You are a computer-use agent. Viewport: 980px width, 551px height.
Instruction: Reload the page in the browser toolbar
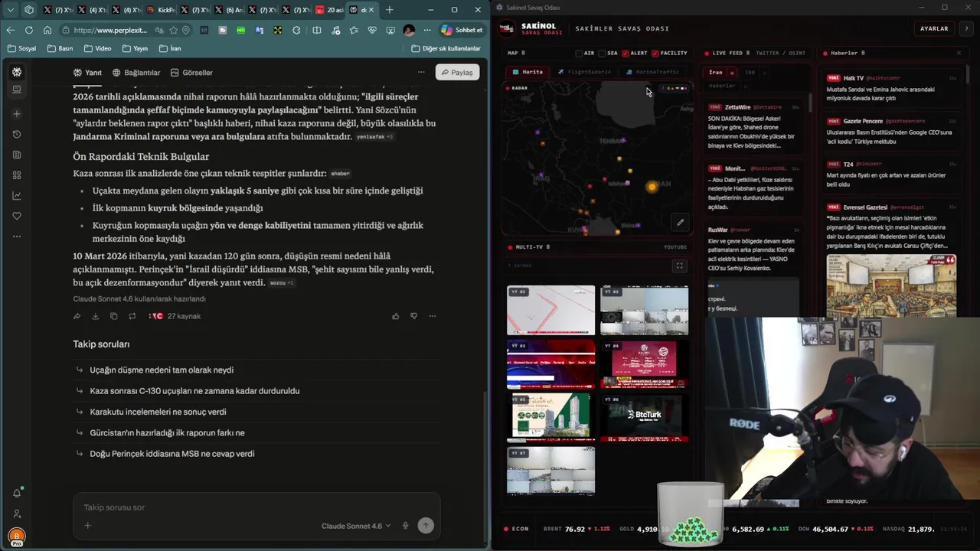tap(29, 30)
